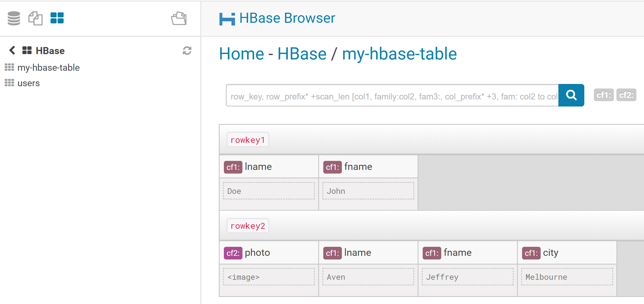Click the HBase Browser logo icon
This screenshot has height=304, width=644.
227,19
